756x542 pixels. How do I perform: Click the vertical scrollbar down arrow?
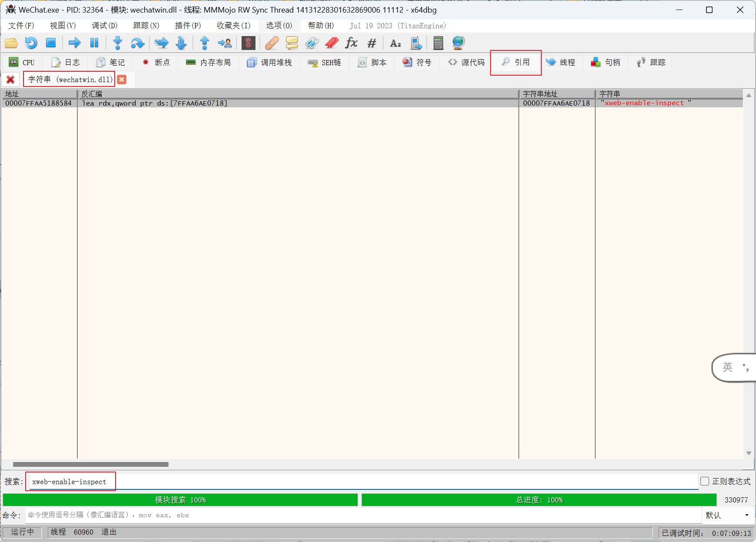(749, 453)
